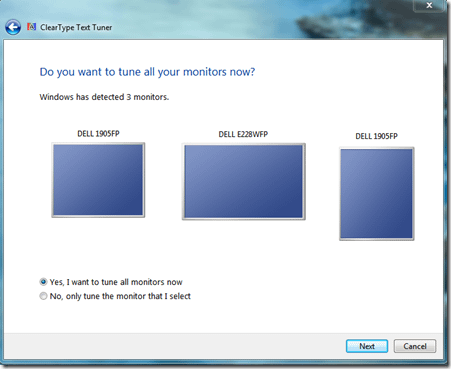Select the left landscape DELL 1905FP monitor image
Viewport: 451px width, 369px height.
pos(98,180)
